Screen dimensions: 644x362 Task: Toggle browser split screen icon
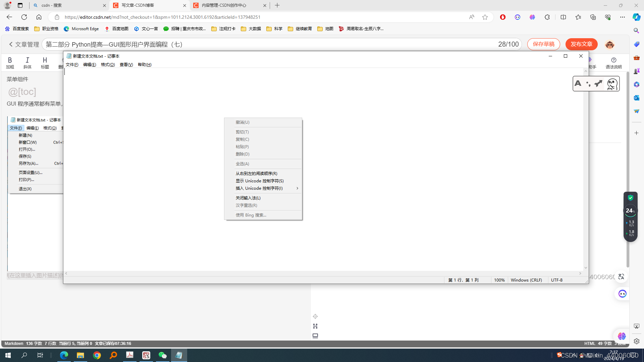point(563,17)
